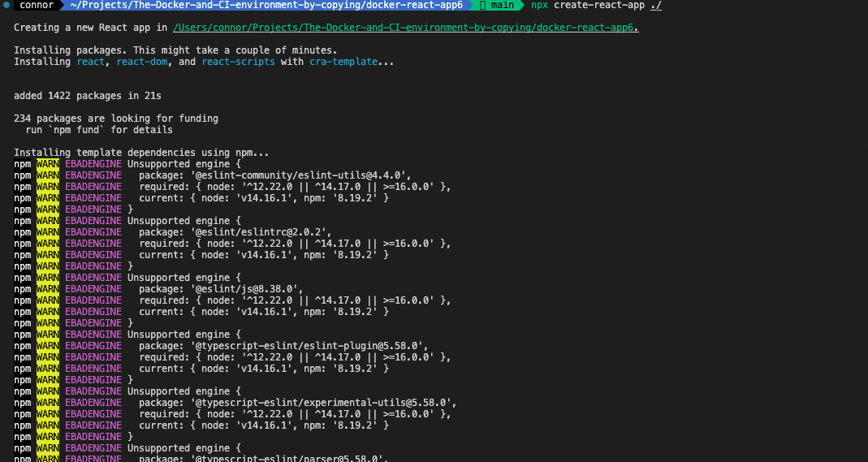Click '234 packages are looking for funding'
868x462 pixels.
[115, 119]
